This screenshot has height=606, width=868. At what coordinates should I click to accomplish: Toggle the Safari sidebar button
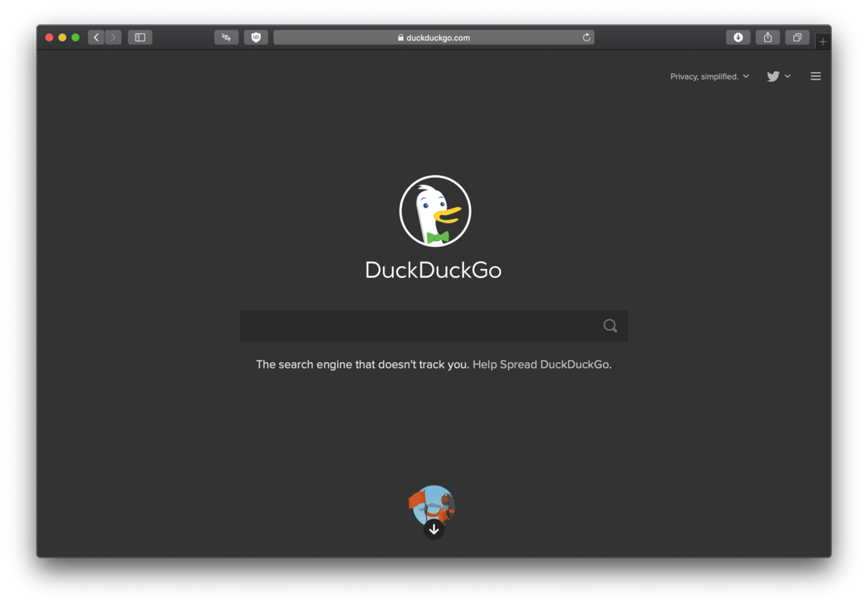click(x=140, y=37)
